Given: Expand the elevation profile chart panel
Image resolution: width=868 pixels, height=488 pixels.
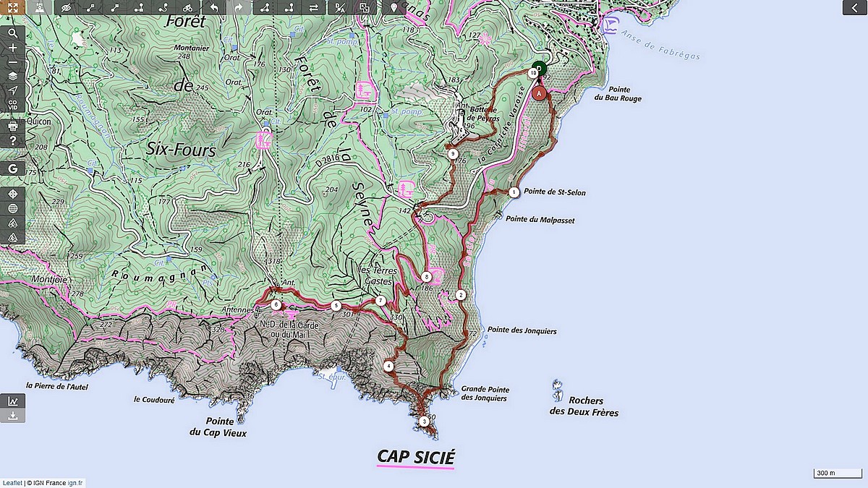Looking at the screenshot, I should click(12, 401).
